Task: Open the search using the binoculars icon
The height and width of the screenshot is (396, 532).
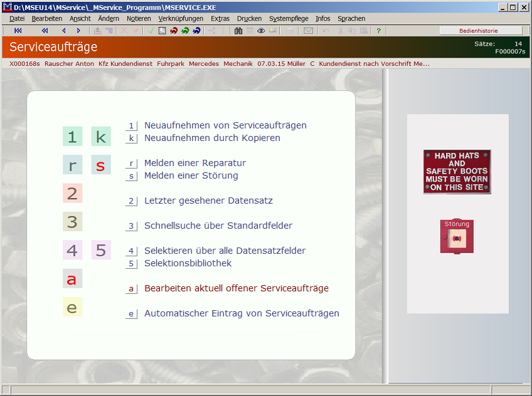Action: pyautogui.click(x=237, y=30)
